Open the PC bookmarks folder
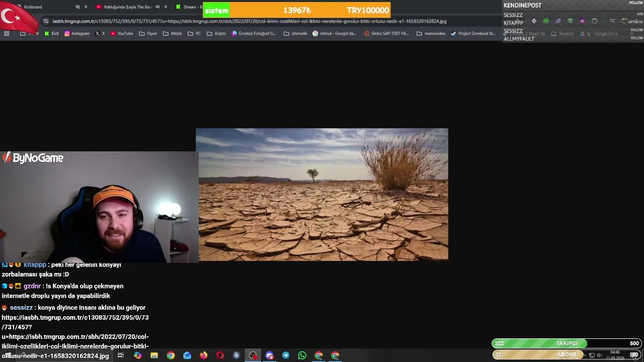Viewport: 644px width, 362px height. (194, 34)
